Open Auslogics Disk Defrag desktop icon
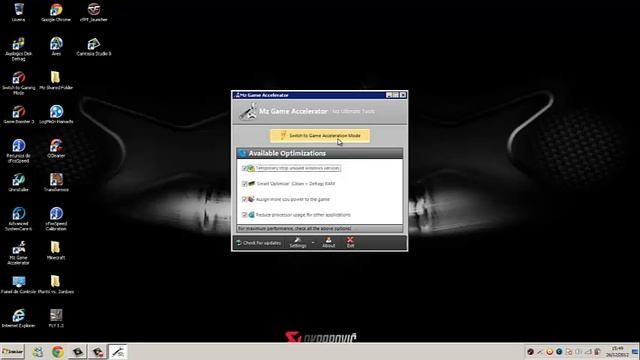640x360 pixels. pos(18,49)
